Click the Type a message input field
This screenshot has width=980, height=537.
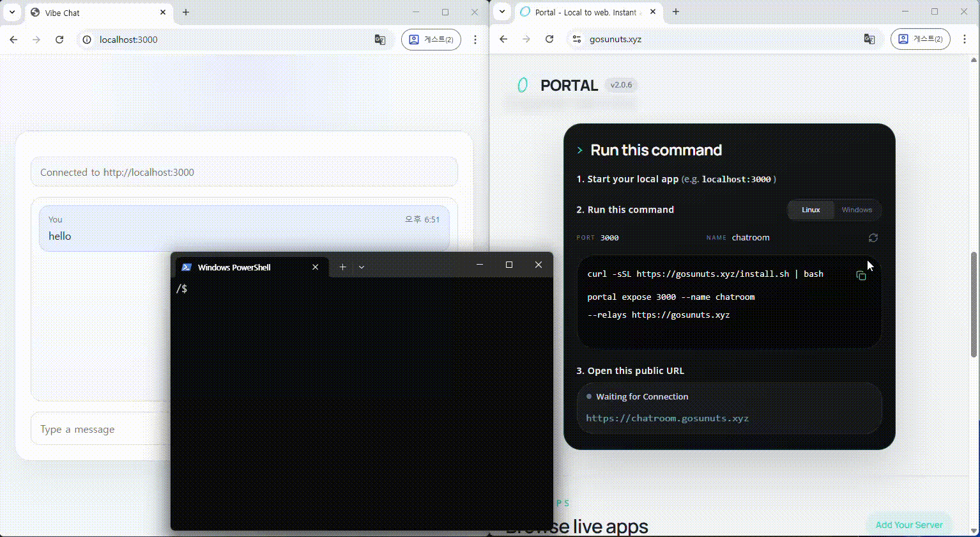point(96,429)
